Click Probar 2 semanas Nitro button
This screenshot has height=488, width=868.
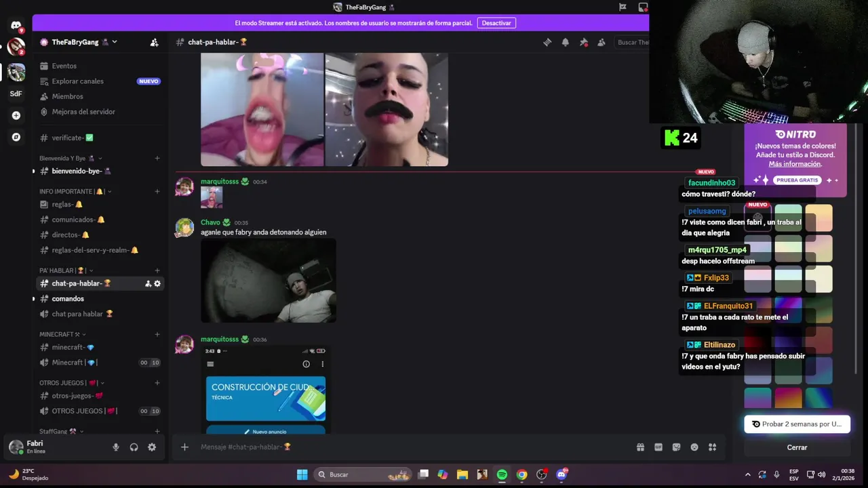[x=797, y=424]
